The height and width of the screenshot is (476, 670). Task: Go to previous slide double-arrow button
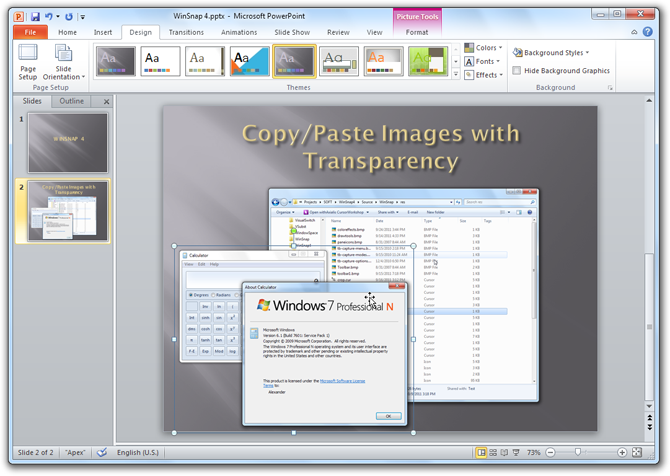(x=649, y=417)
